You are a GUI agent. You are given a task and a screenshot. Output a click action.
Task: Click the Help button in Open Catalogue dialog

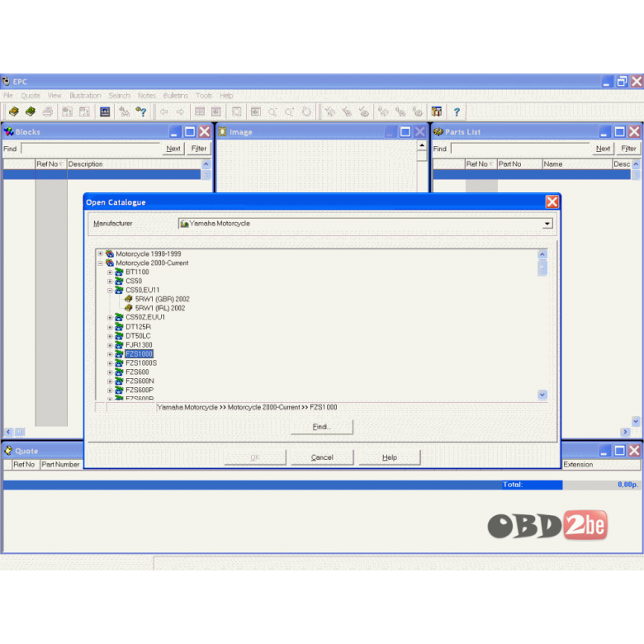[x=390, y=457]
